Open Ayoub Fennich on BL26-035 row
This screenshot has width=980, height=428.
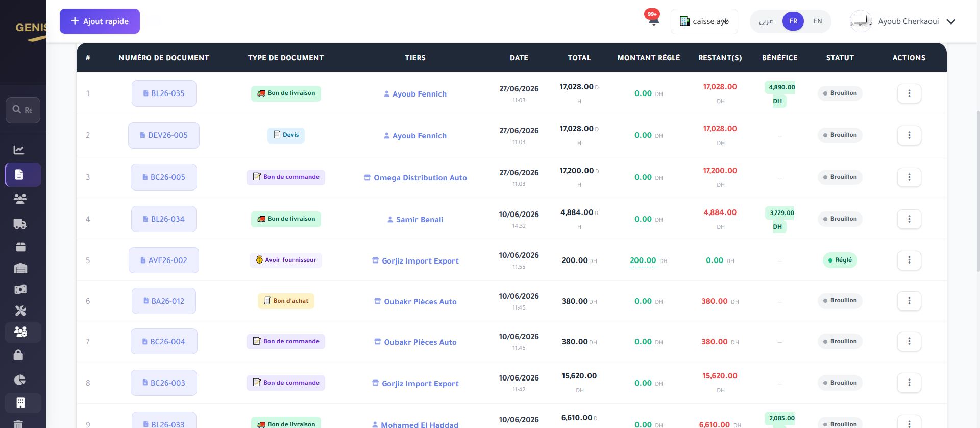click(x=415, y=94)
